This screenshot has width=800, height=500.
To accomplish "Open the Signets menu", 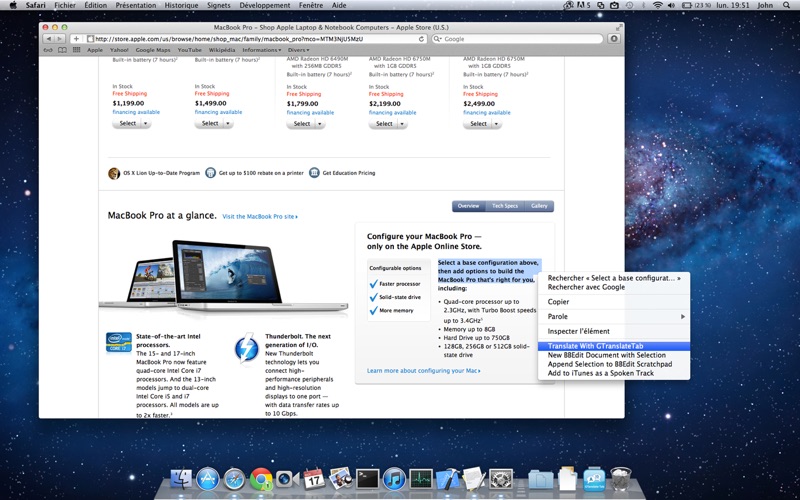I will 218,5.
